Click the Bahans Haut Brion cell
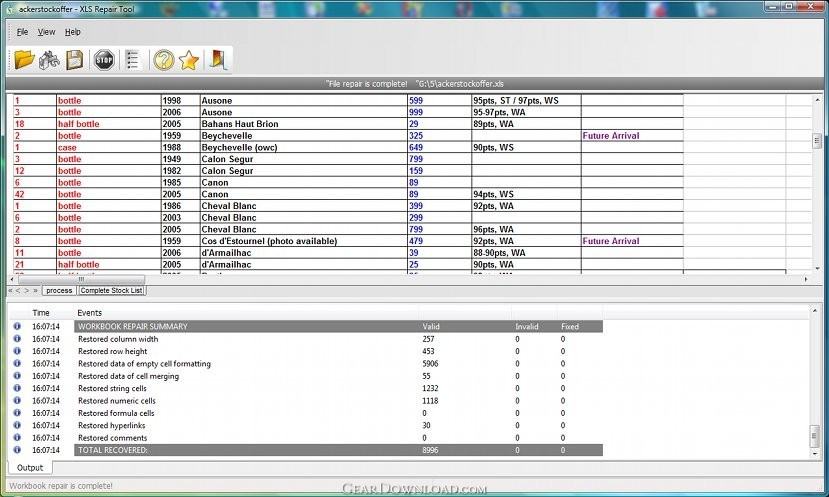The width and height of the screenshot is (829, 497). pos(303,124)
